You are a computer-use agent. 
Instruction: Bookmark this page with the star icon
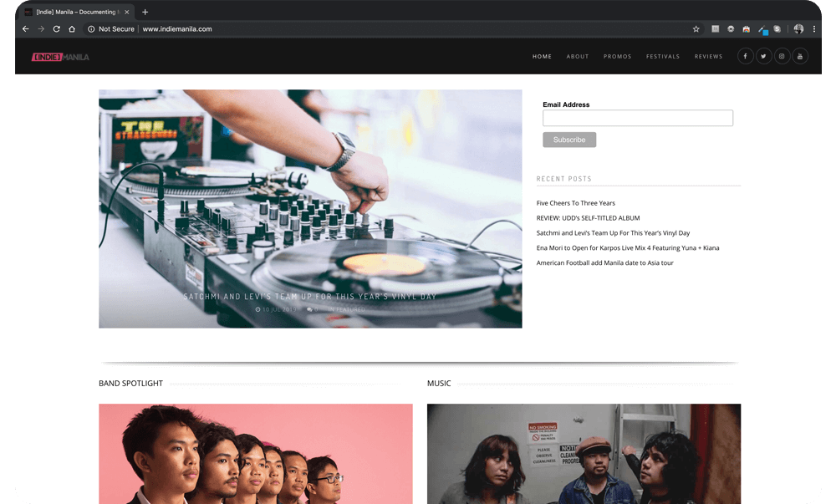pos(696,29)
